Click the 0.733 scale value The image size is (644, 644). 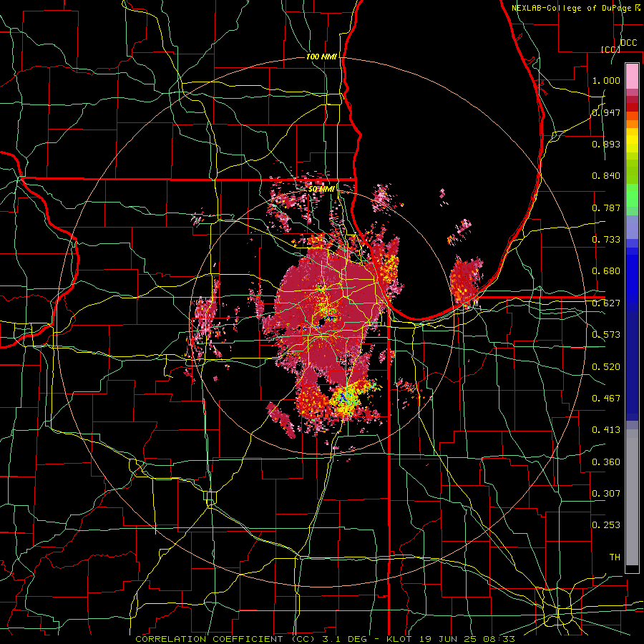pyautogui.click(x=606, y=240)
